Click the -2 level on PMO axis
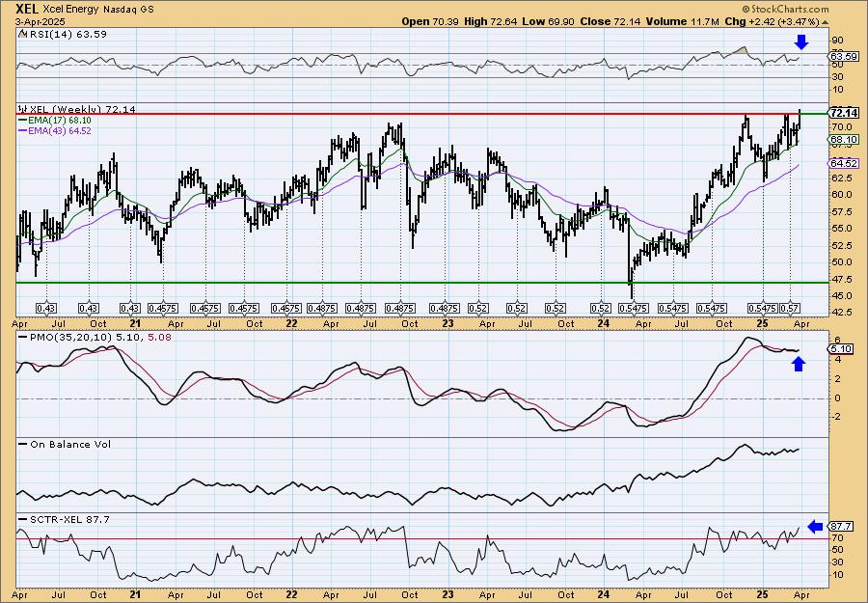The height and width of the screenshot is (603, 868). [836, 417]
